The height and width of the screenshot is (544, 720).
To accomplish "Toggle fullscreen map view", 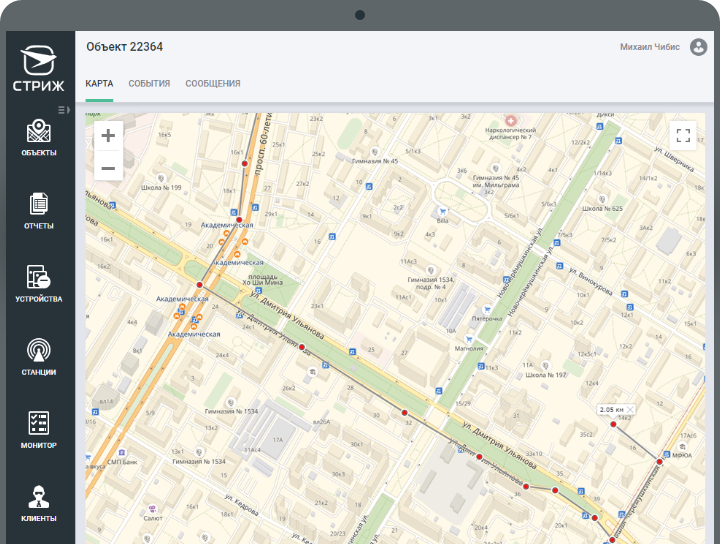I will pos(683,135).
